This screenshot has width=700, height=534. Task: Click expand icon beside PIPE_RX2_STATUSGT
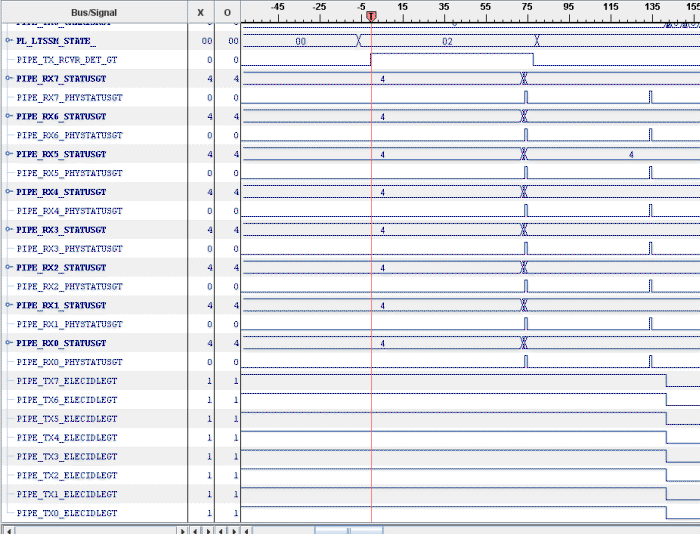coord(9,267)
